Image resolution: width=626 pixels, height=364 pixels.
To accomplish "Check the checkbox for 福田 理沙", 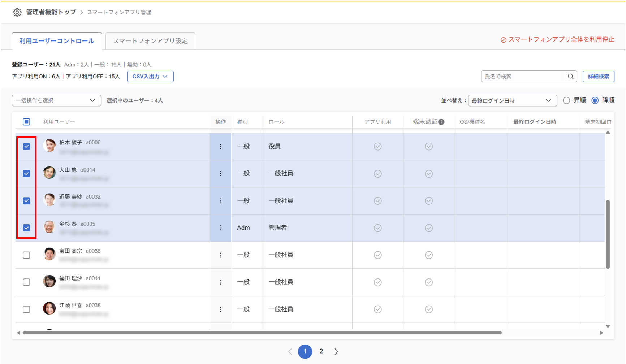I will coord(26,282).
